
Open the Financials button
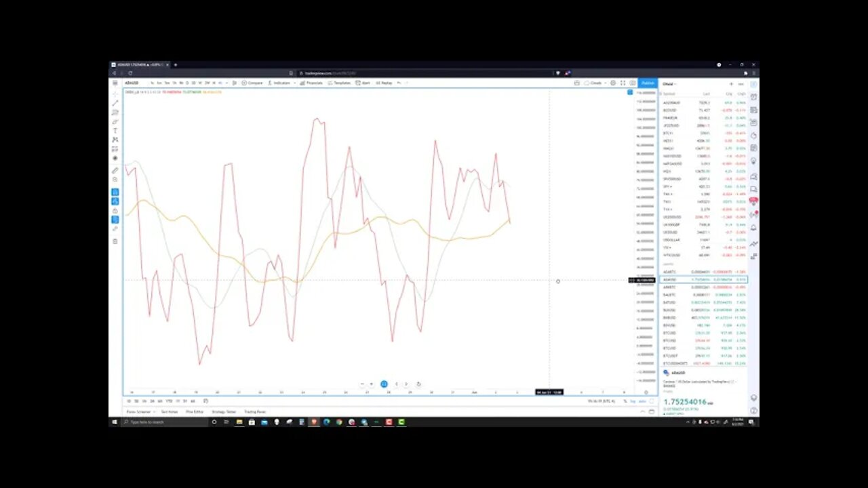click(x=311, y=83)
